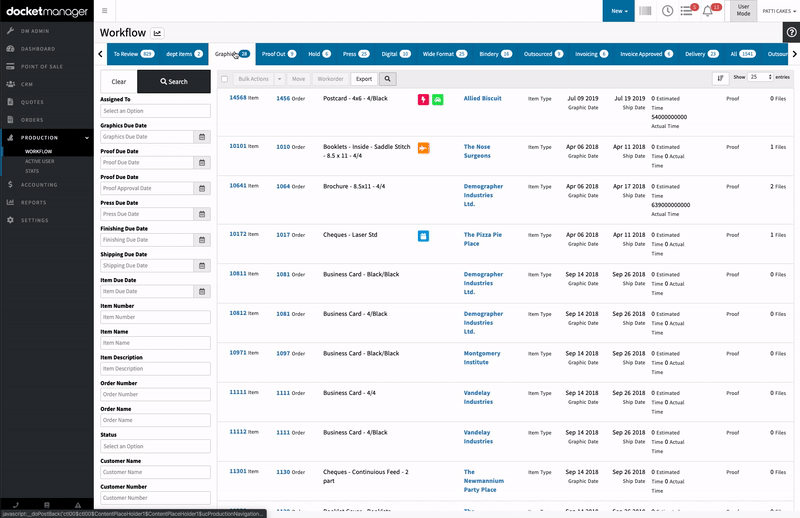
Task: Open the Dashboard sidebar icon
Action: pyautogui.click(x=10, y=49)
